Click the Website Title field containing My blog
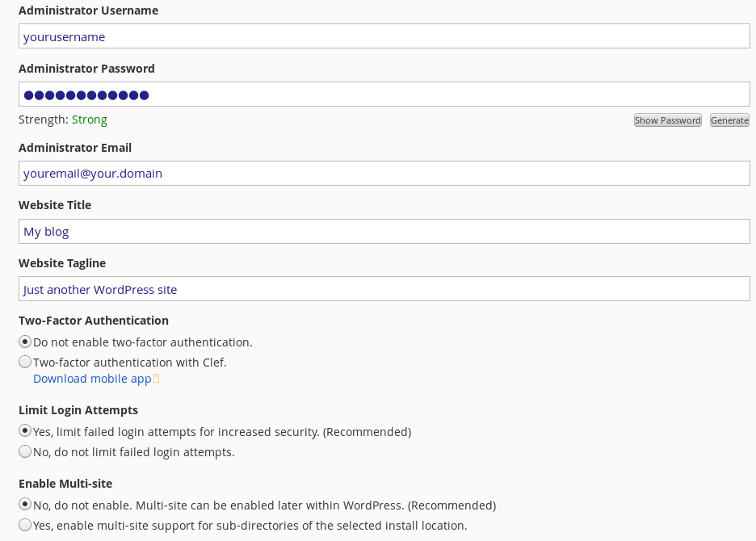Image resolution: width=756 pixels, height=541 pixels. (384, 232)
